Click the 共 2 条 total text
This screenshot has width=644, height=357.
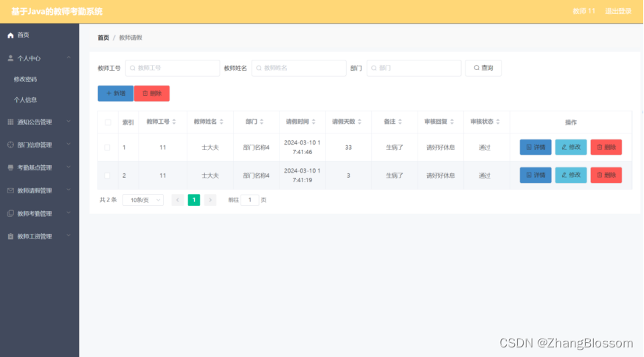click(x=108, y=200)
